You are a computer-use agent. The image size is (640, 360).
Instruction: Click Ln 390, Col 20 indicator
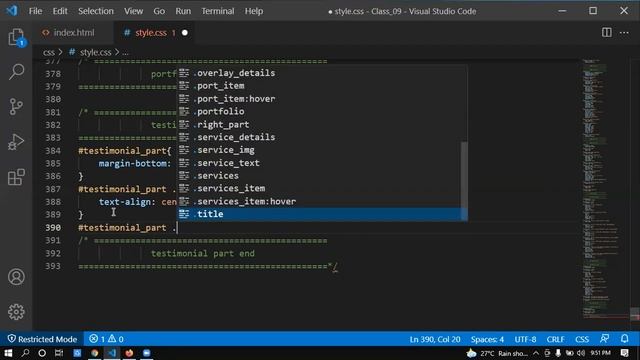click(x=435, y=339)
